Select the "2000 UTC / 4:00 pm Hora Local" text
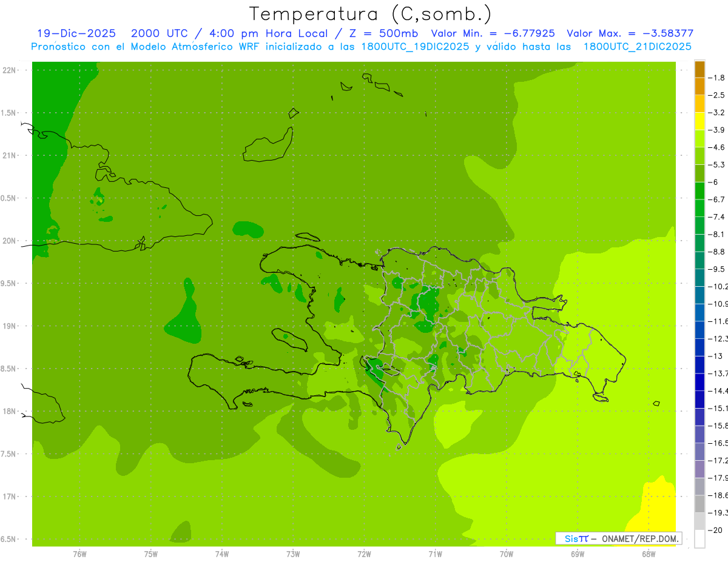728x562 pixels. [229, 34]
